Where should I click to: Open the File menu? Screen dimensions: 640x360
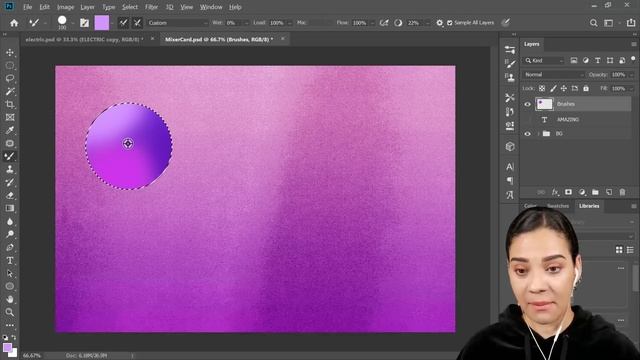point(27,7)
